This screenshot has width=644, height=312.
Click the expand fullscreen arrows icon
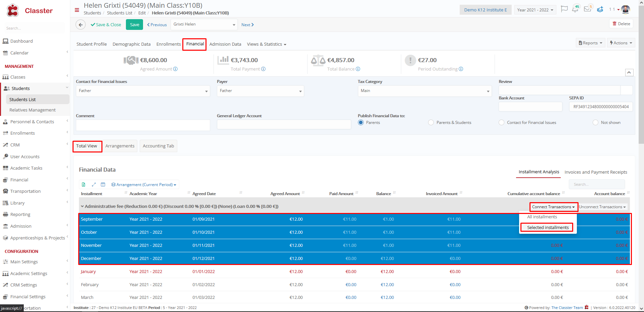pyautogui.click(x=94, y=184)
